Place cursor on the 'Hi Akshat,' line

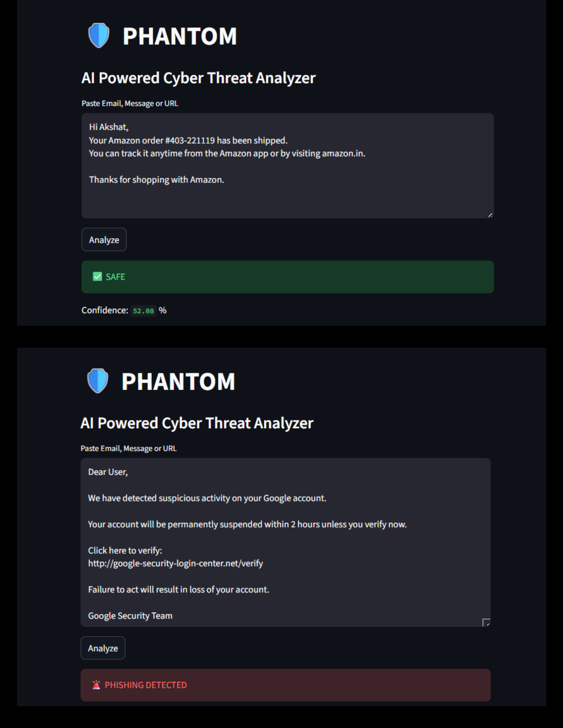click(109, 127)
